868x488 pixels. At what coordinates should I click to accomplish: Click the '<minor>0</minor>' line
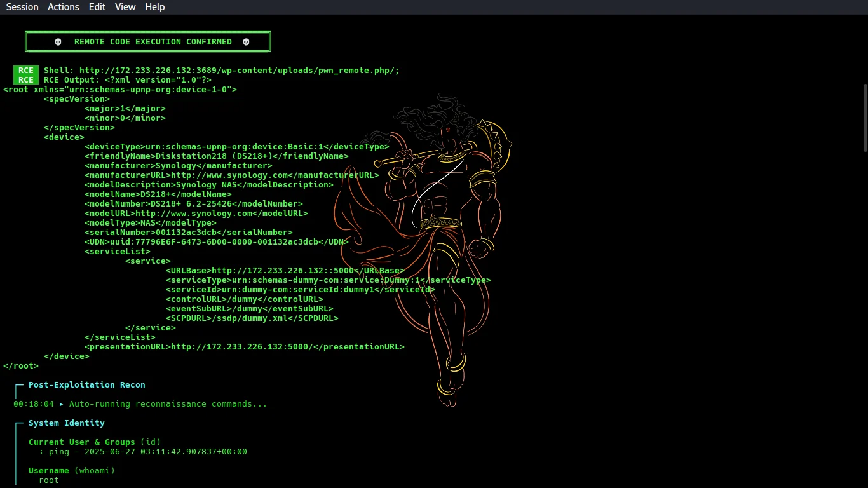[125, 118]
